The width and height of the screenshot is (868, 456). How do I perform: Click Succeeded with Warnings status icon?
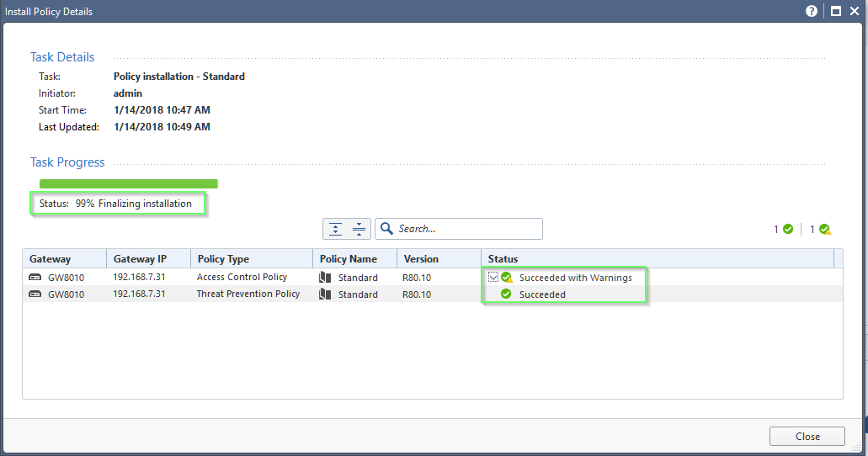point(507,278)
